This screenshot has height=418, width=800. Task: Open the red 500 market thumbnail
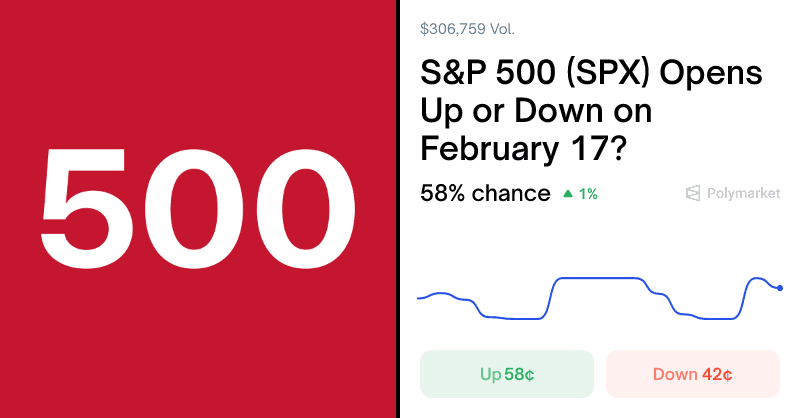tap(198, 208)
